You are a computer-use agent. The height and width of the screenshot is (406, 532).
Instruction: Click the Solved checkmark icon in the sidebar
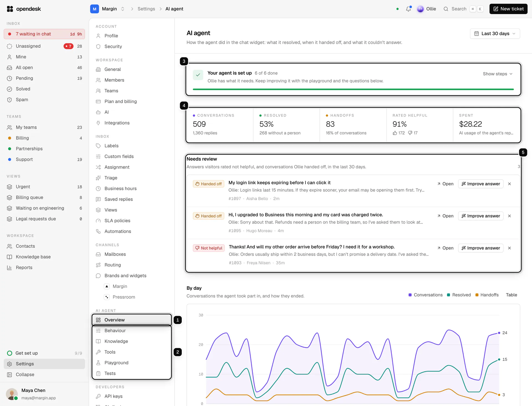pos(9,89)
